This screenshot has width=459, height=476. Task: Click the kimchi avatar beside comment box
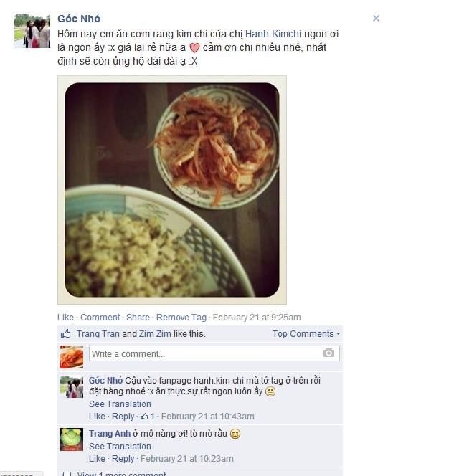(x=72, y=357)
